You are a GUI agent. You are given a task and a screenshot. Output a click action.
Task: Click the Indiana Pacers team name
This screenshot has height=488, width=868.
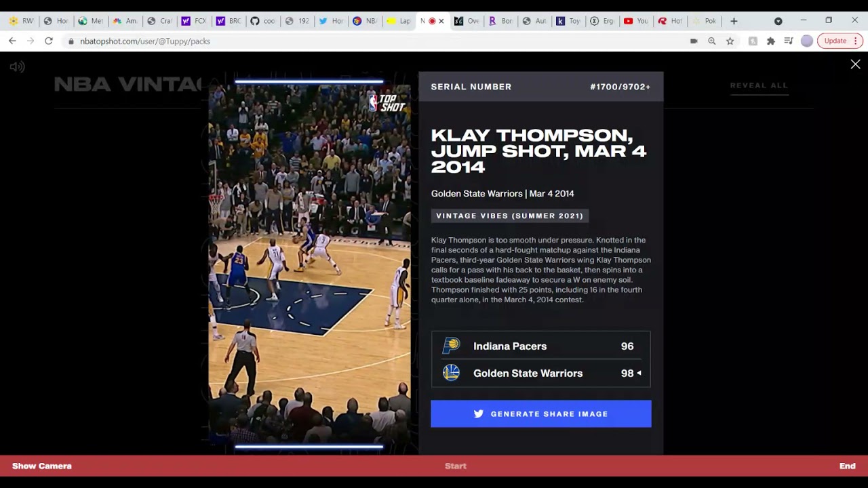(x=510, y=346)
